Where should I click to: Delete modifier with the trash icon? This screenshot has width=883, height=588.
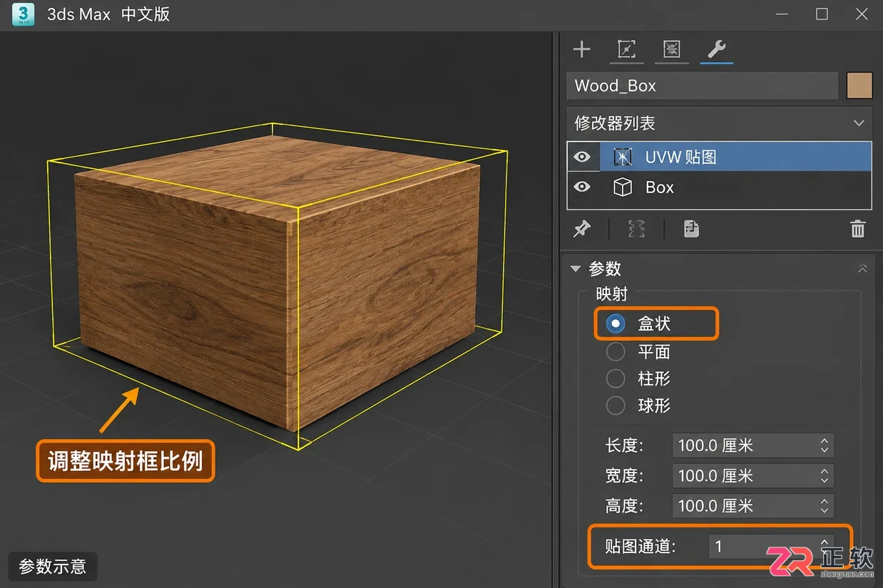click(858, 229)
